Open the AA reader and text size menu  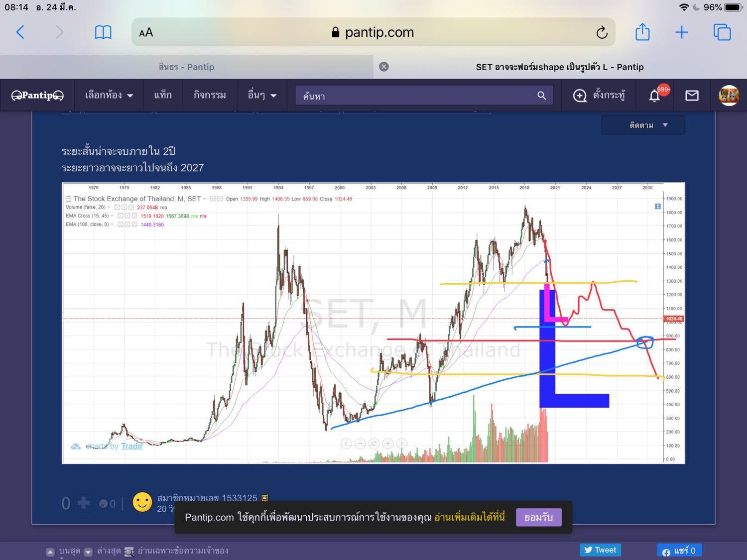(x=146, y=33)
